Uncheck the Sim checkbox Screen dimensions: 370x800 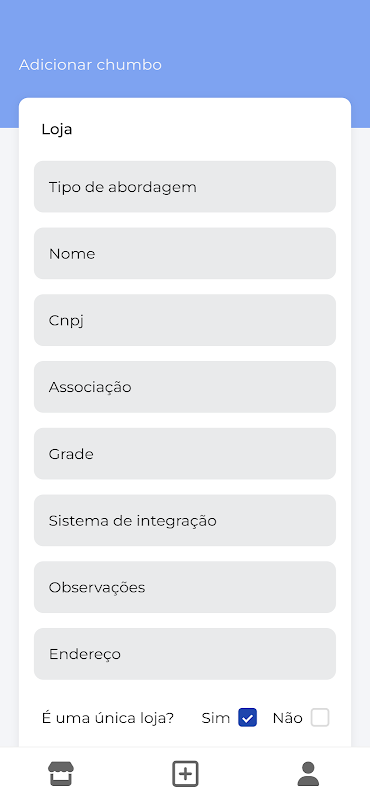coord(248,718)
